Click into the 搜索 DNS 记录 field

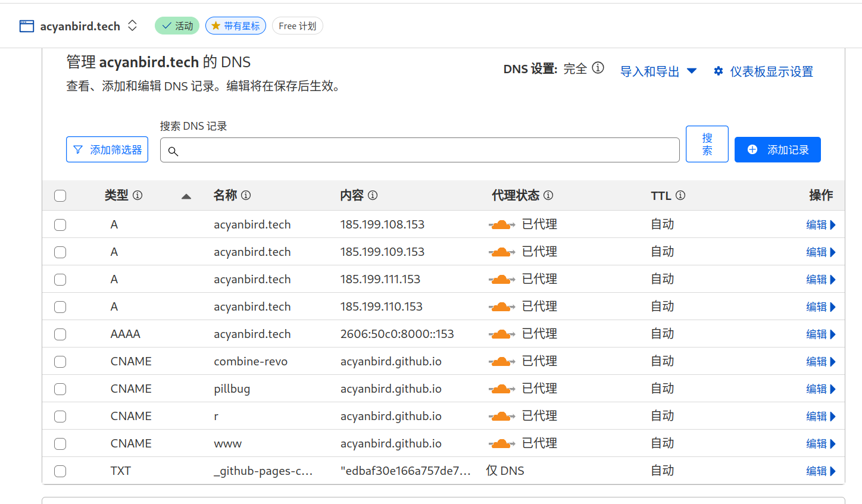click(420, 150)
